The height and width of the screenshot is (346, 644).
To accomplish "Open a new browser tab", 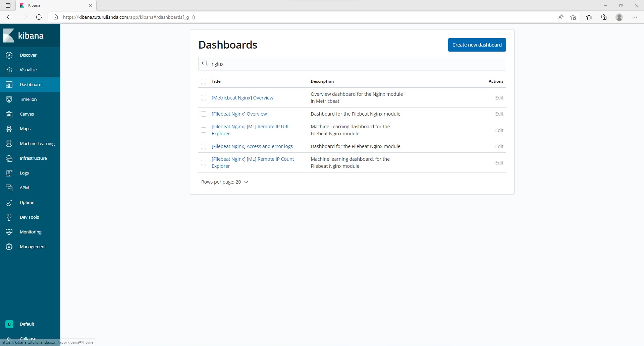I will (x=102, y=5).
